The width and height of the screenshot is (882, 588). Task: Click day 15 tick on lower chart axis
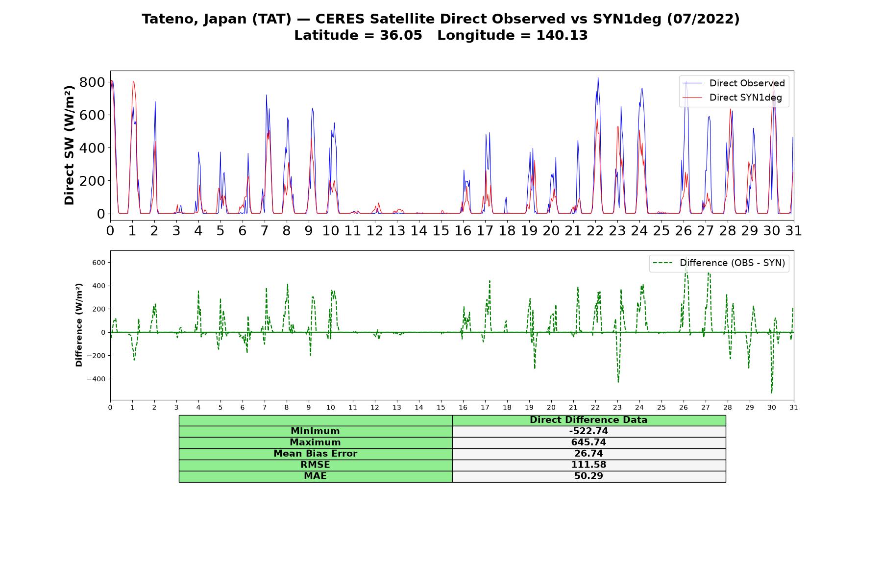click(x=441, y=408)
